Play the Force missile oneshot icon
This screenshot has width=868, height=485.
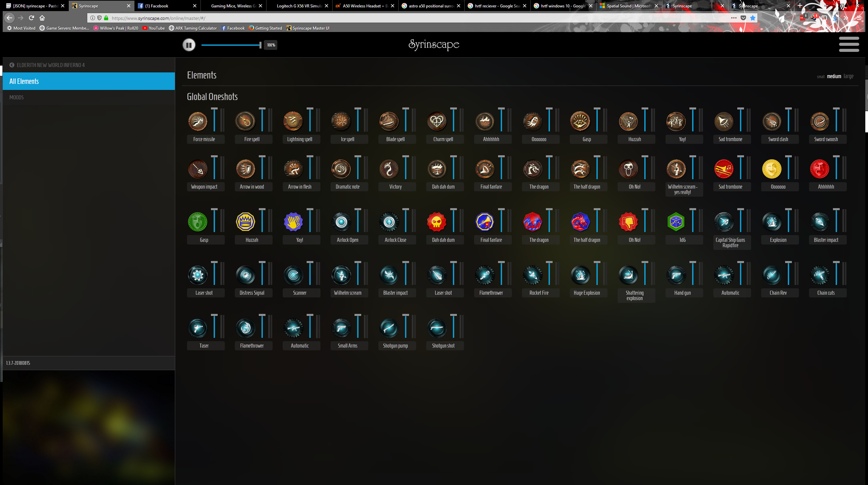(x=197, y=121)
